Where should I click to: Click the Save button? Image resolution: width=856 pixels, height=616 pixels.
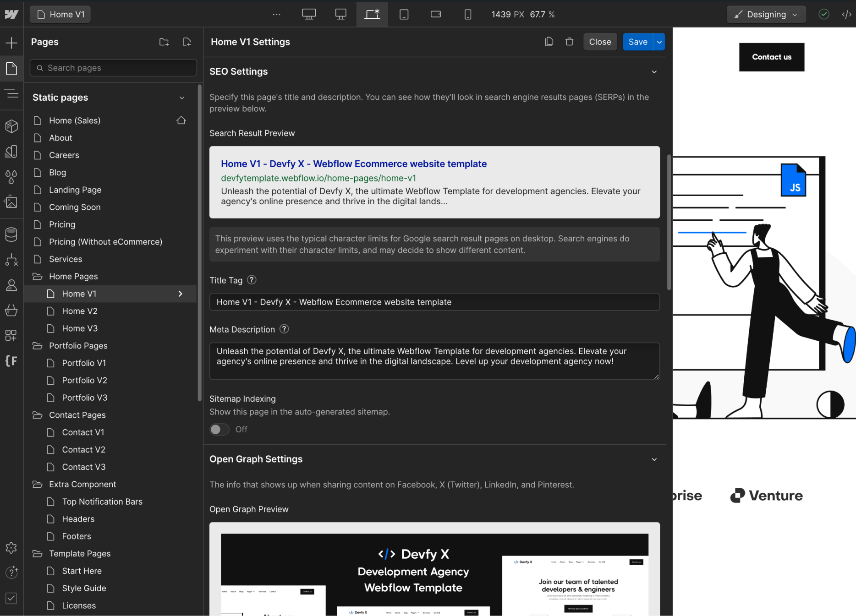click(x=638, y=42)
